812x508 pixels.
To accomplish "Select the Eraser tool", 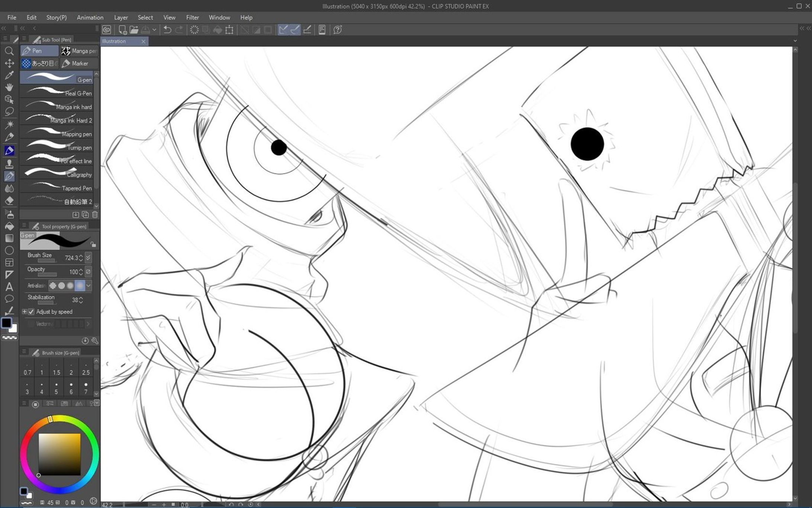I will click(x=9, y=201).
